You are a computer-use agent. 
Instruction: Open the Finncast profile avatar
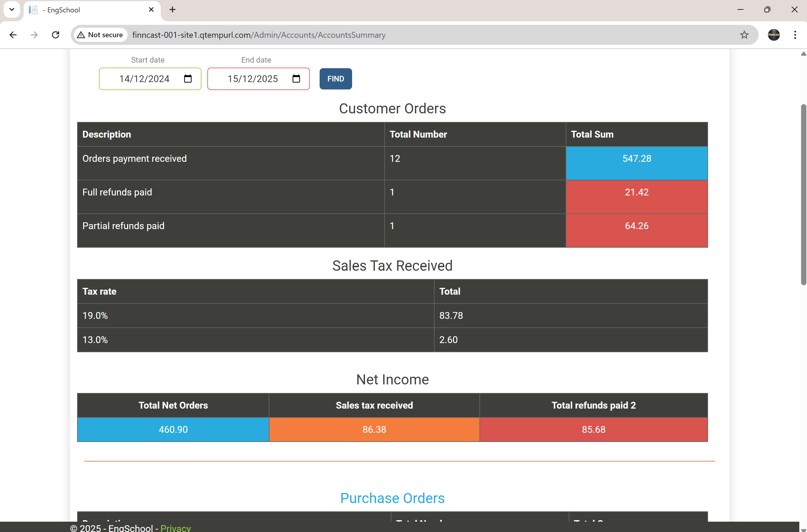pos(773,35)
